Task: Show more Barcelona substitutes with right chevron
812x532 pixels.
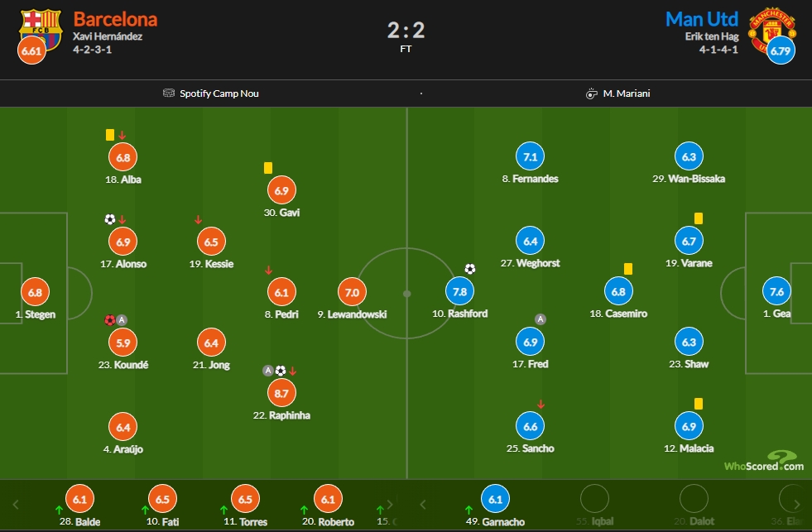Action: (x=391, y=505)
